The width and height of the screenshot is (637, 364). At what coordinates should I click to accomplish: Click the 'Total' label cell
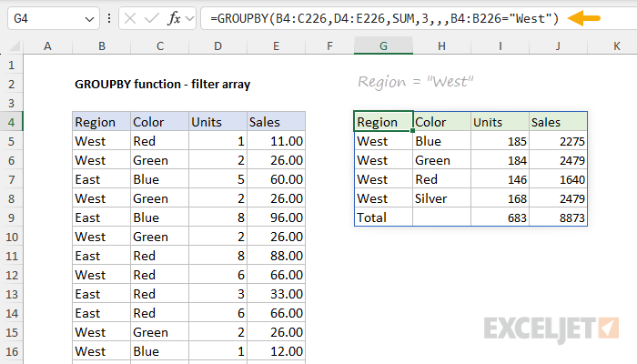pyautogui.click(x=383, y=217)
